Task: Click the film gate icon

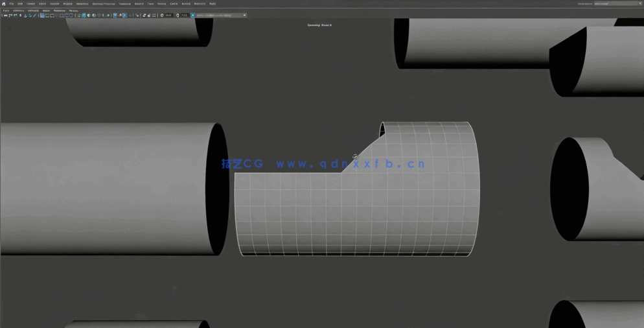Action: (x=47, y=16)
